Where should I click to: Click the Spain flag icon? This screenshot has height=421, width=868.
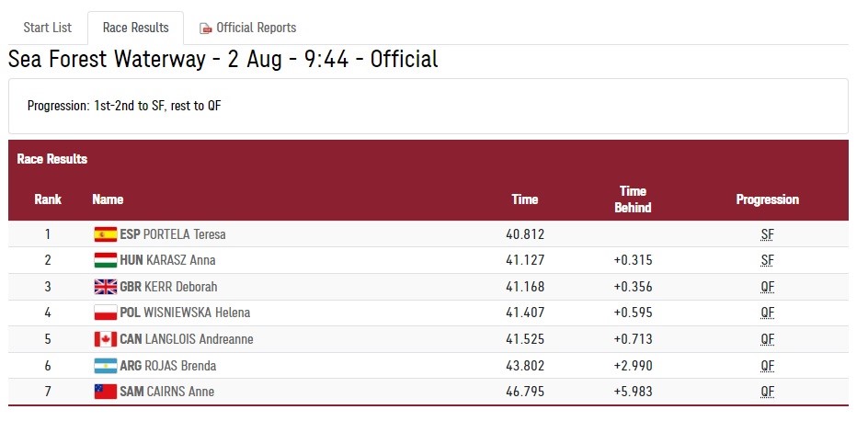[105, 234]
